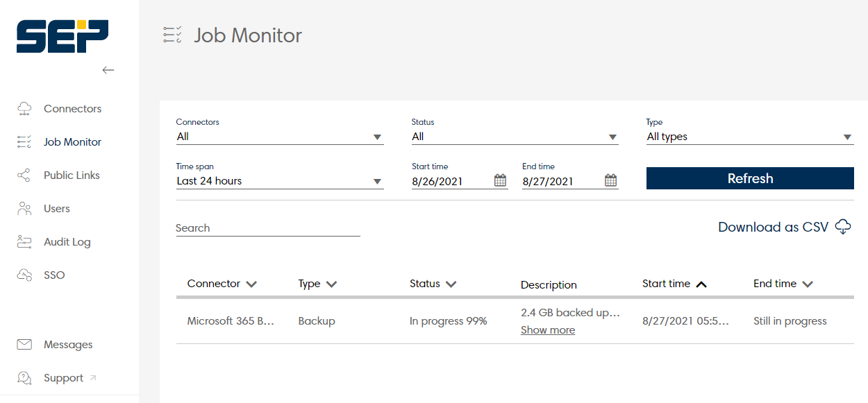This screenshot has width=868, height=403.
Task: Open the Connectors filter dropdown
Action: pyautogui.click(x=280, y=137)
